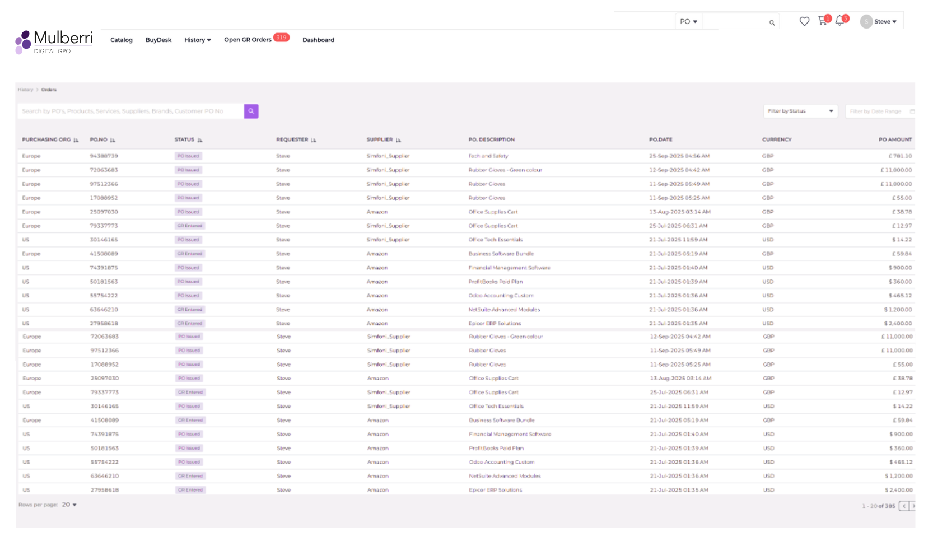Sort by the REQUESTER column icon

(314, 139)
